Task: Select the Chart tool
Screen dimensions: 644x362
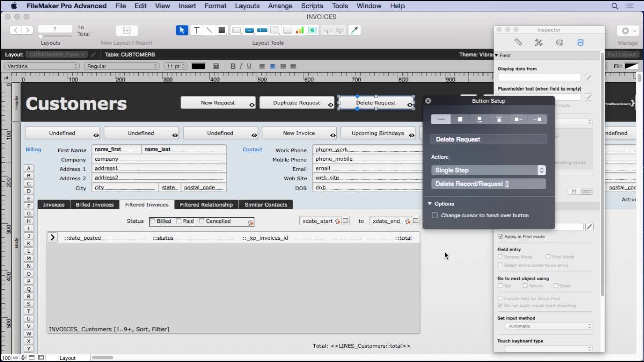Action: click(299, 30)
